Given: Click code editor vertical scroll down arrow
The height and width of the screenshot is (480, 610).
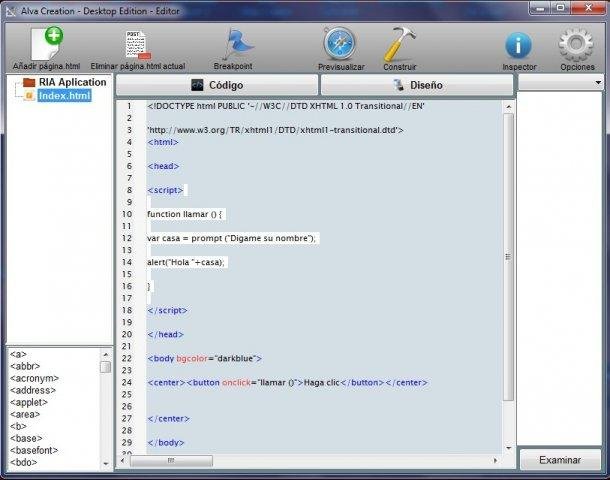Looking at the screenshot, I should click(x=508, y=448).
